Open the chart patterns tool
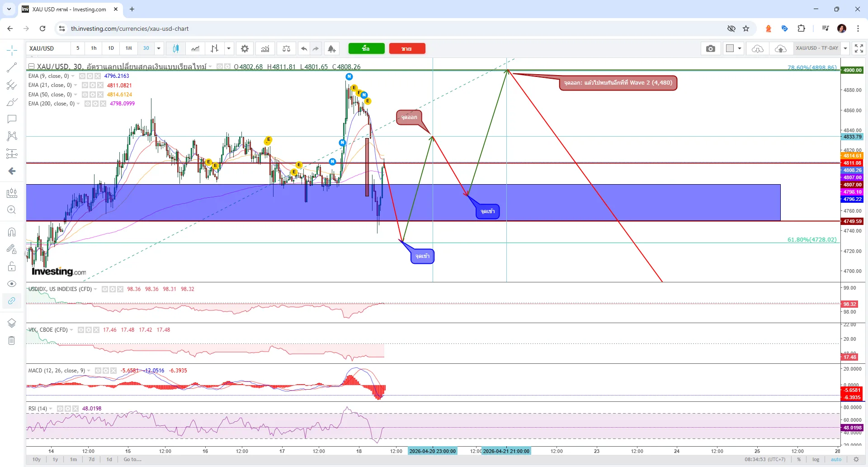868x467 pixels. click(x=12, y=136)
